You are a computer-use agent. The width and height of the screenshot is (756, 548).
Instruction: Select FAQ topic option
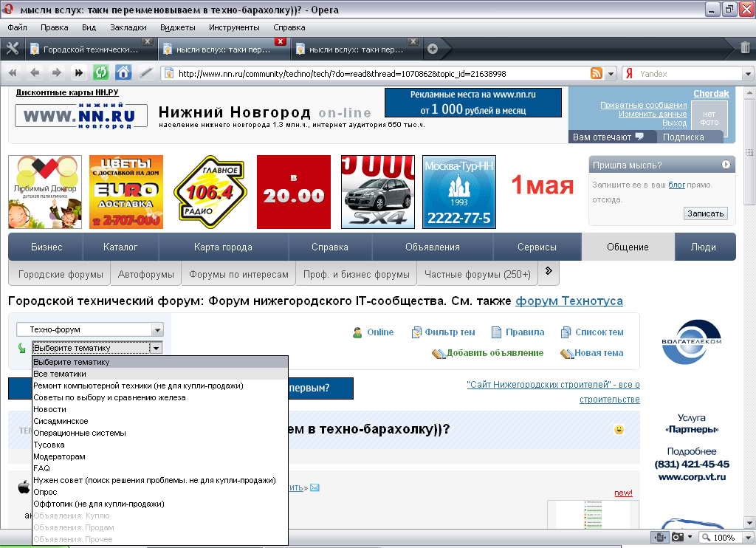click(x=160, y=468)
